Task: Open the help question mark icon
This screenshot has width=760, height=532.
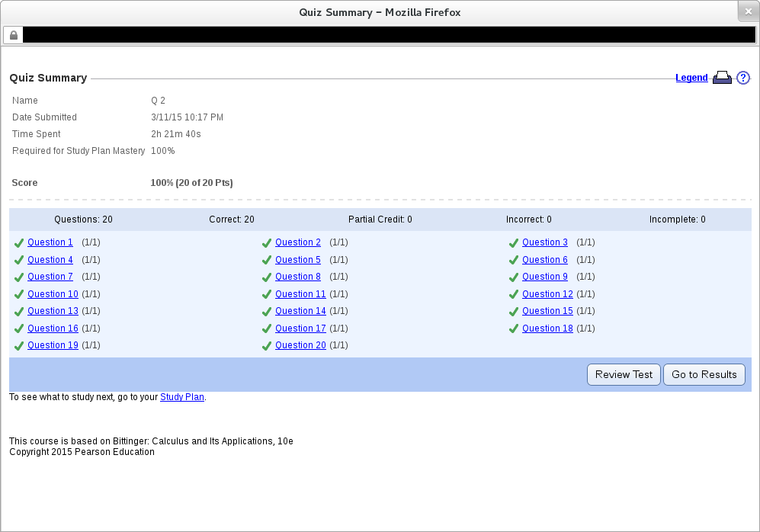Action: [743, 78]
